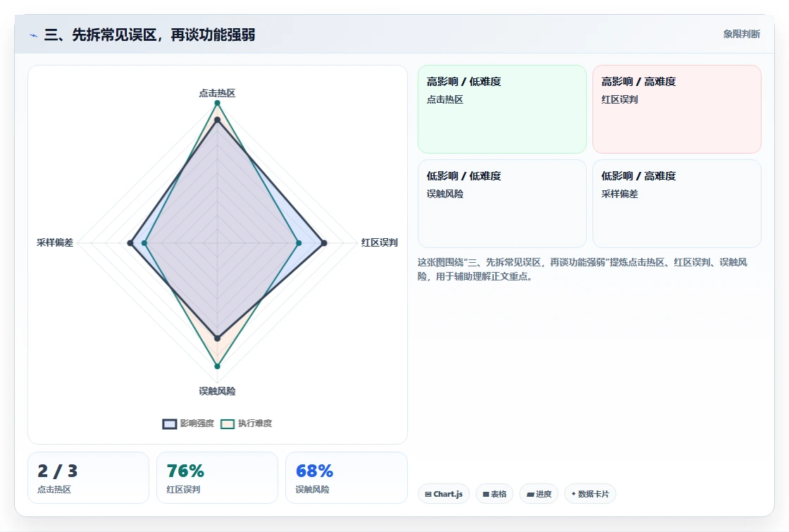This screenshot has width=789, height=532.
Task: Click the 数据卡片 tag chip
Action: pyautogui.click(x=590, y=494)
